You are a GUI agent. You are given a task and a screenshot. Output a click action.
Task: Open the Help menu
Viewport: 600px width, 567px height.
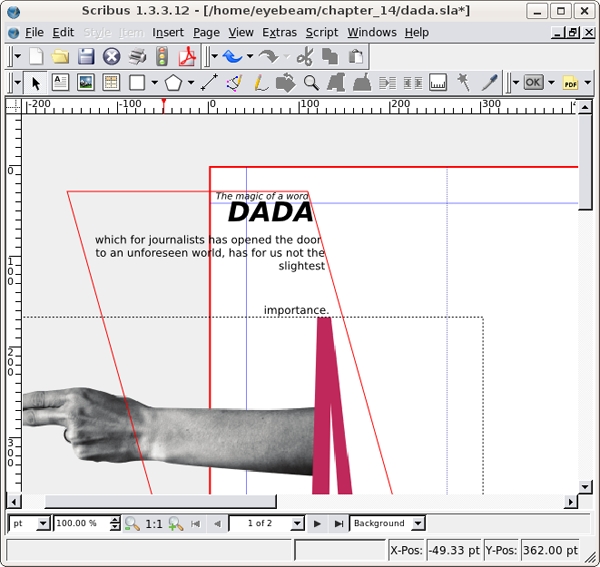417,33
